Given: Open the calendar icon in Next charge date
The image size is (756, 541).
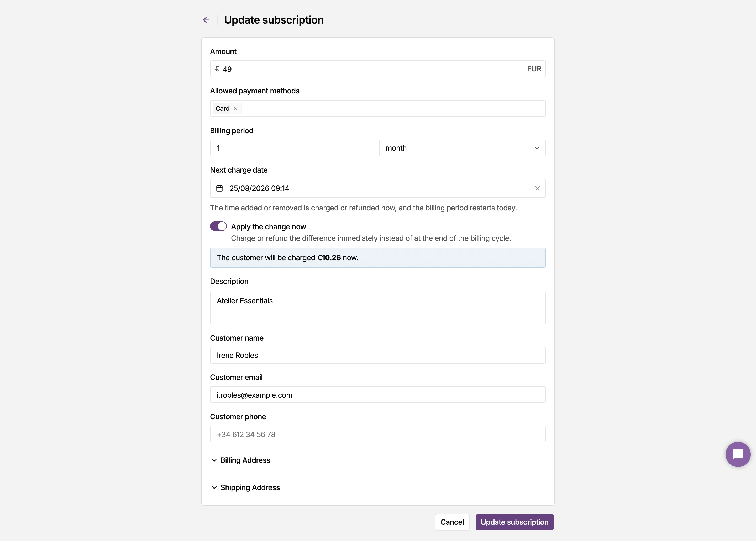Looking at the screenshot, I should [219, 188].
